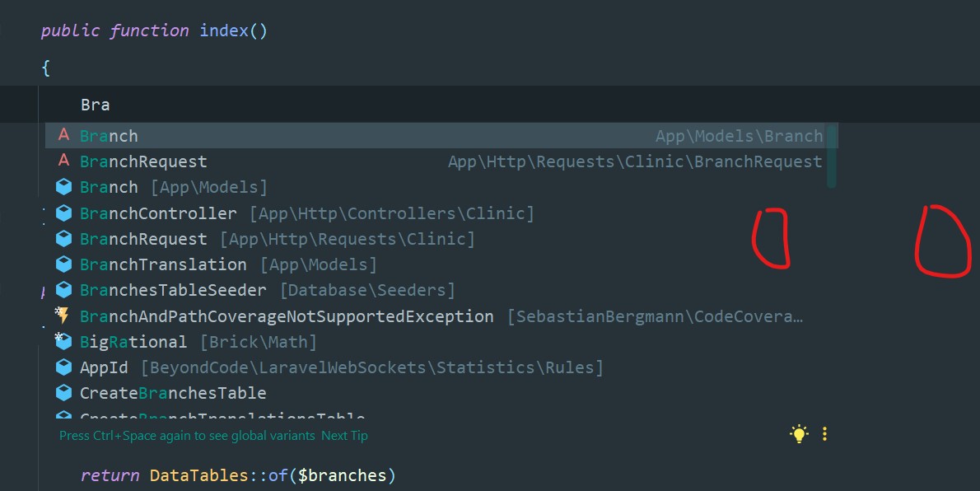Click 'index()' function name in code
Screen dimensions: 980x491
[233, 30]
